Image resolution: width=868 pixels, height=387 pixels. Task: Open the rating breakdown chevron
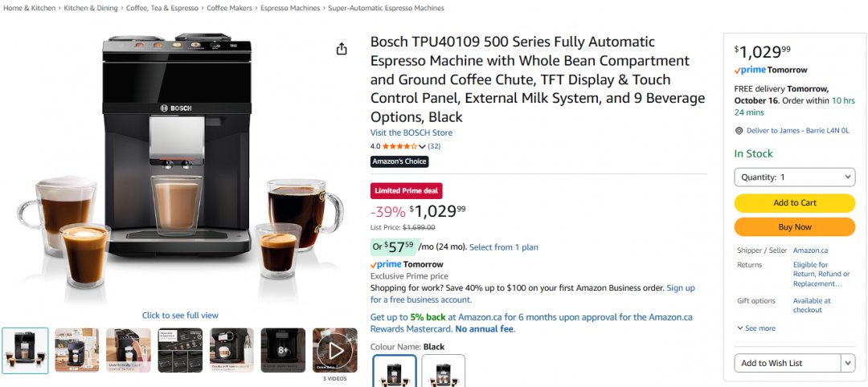[x=422, y=147]
